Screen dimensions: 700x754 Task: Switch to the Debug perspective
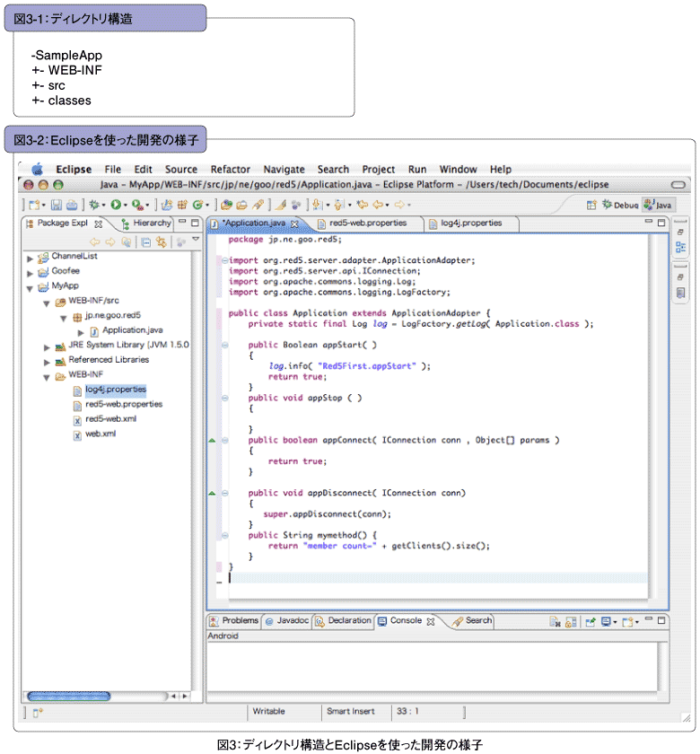click(x=621, y=206)
